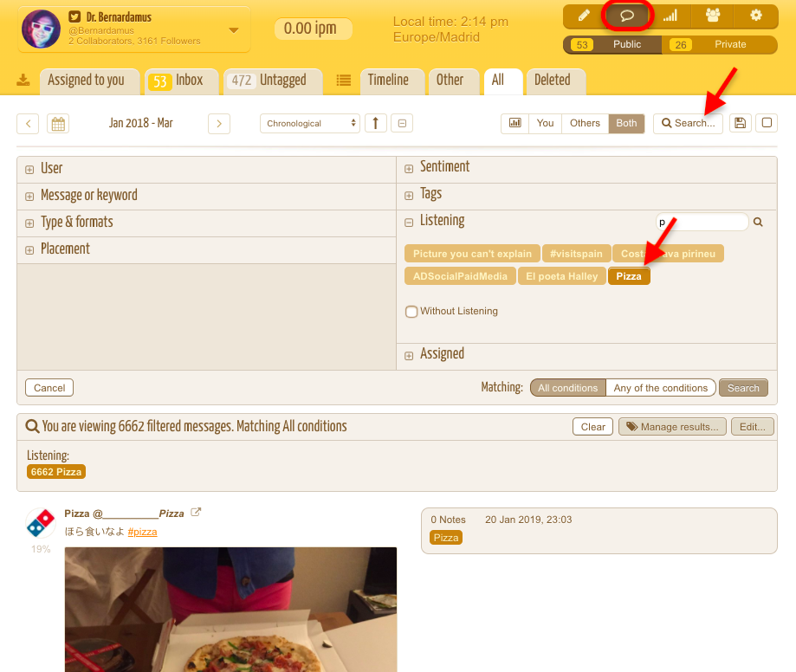Select the ADSocialPaidMedia listening chip

tap(460, 276)
